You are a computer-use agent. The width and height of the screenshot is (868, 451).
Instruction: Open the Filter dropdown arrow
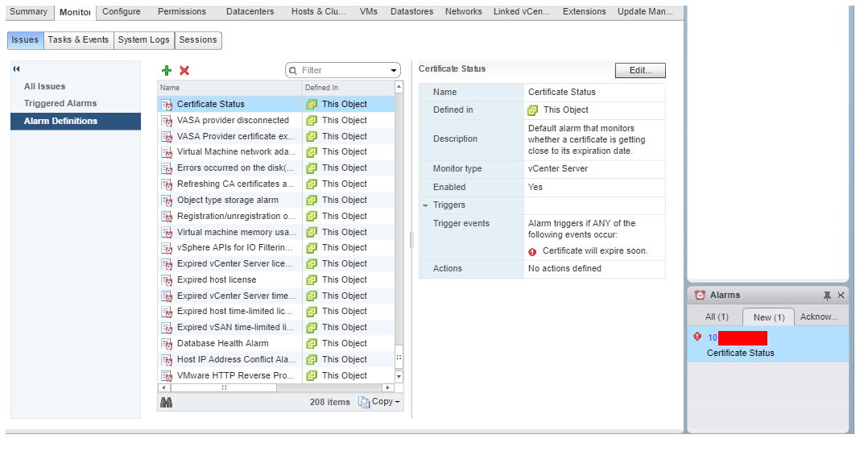click(394, 71)
